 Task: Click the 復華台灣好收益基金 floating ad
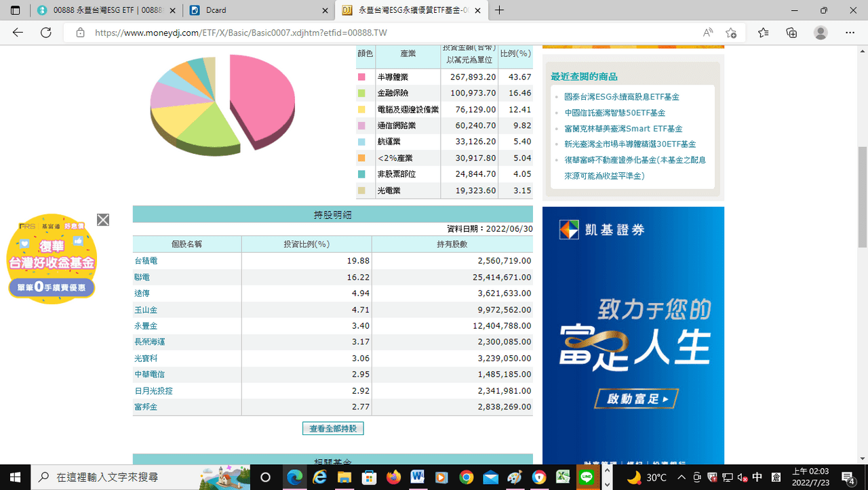pos(52,260)
